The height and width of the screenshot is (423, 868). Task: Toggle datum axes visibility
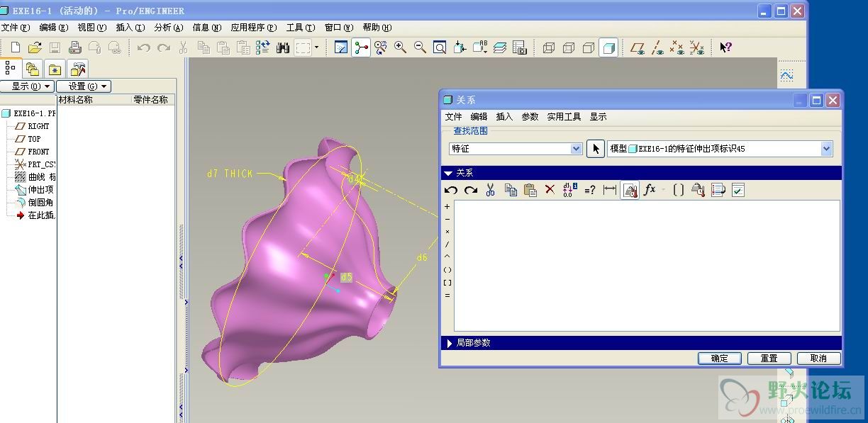point(657,47)
